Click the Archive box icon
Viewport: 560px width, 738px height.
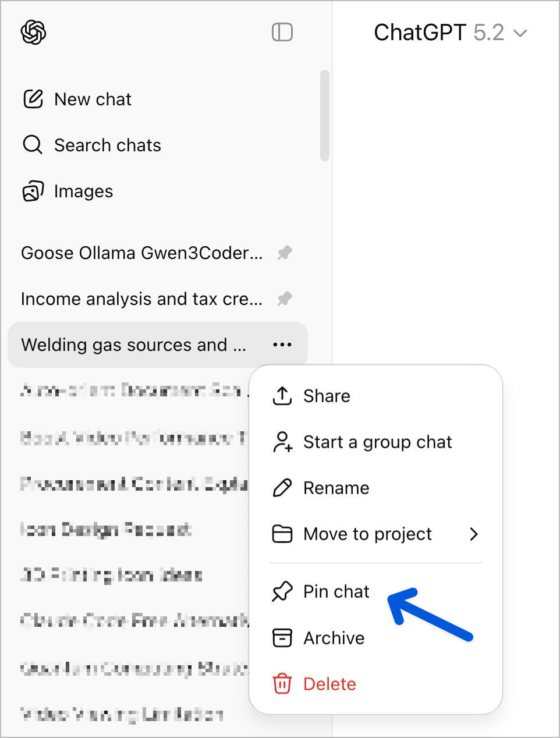coord(282,638)
